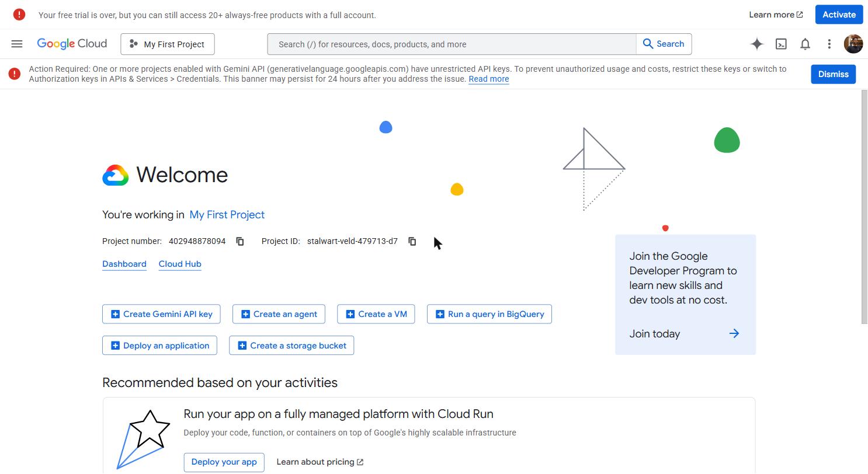Dismiss the Action Required banner
Screen dimensions: 868x474
pyautogui.click(x=833, y=74)
